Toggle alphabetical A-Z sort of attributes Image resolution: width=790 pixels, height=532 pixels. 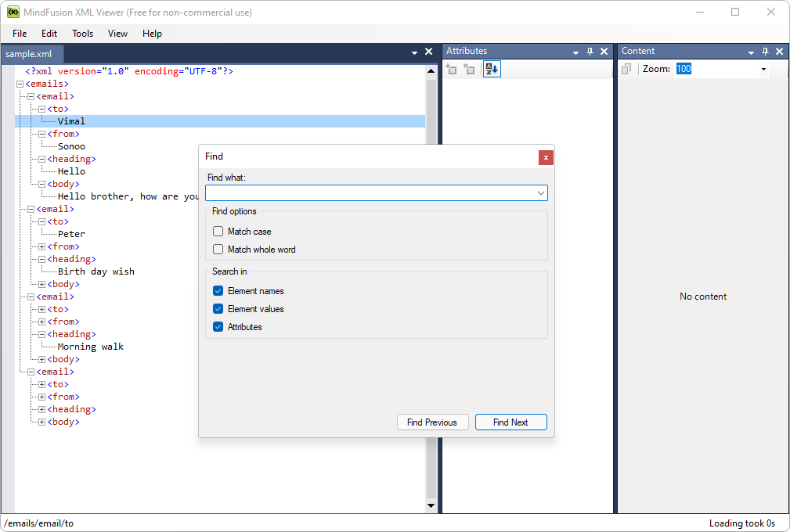[492, 69]
